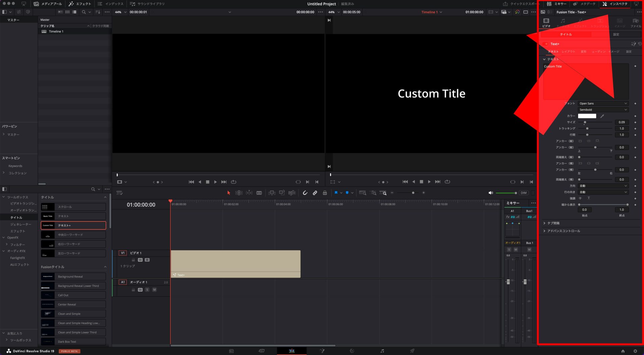Apply strikethrough emphasis to the text
Screen dimensions: 644x355
click(x=580, y=198)
